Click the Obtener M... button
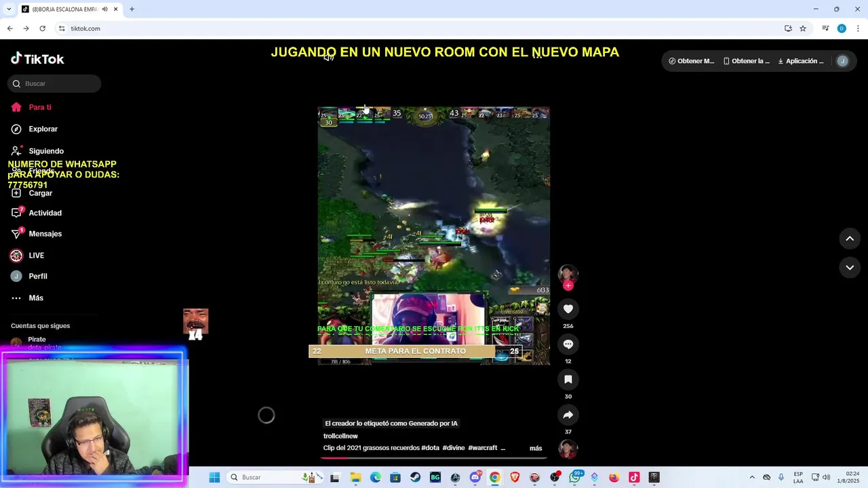Image resolution: width=868 pixels, height=488 pixels. point(691,61)
